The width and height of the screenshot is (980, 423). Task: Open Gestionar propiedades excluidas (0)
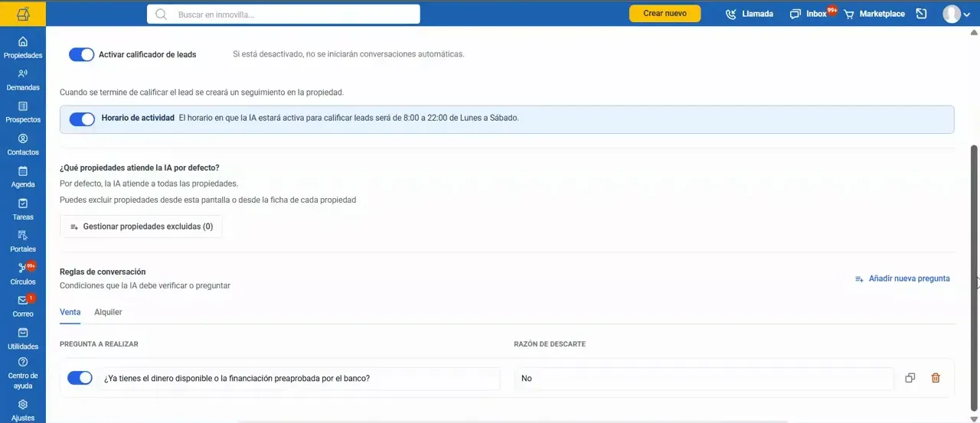[142, 226]
